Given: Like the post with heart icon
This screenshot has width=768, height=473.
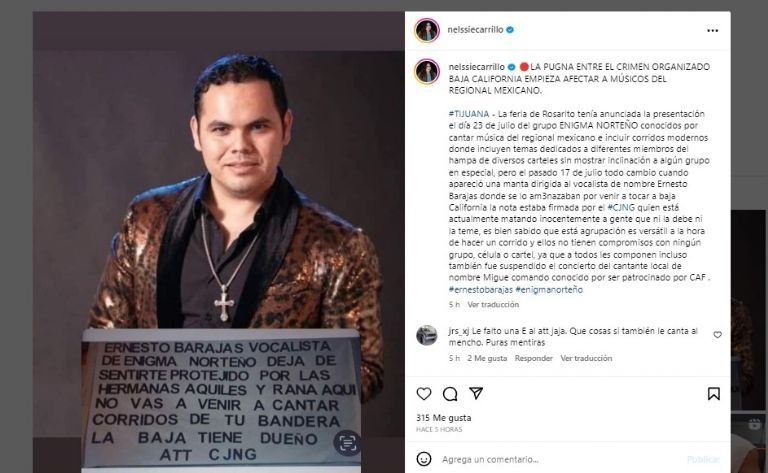Looking at the screenshot, I should tap(424, 394).
